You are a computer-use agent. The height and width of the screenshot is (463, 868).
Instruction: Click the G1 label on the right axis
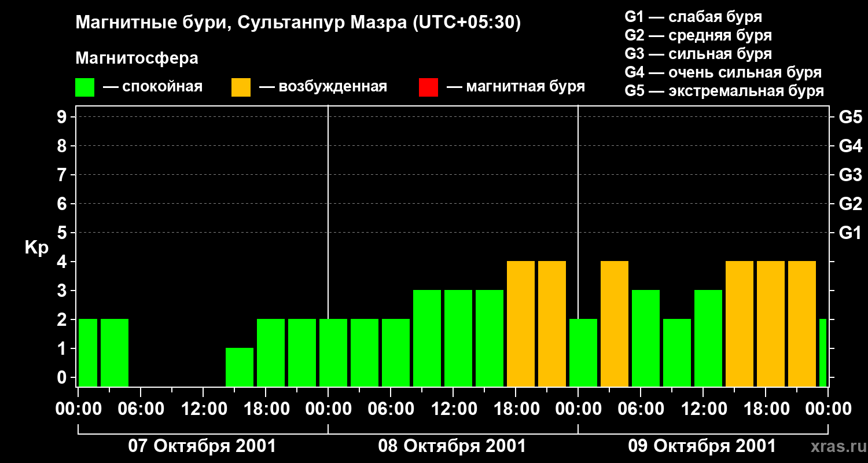(850, 233)
